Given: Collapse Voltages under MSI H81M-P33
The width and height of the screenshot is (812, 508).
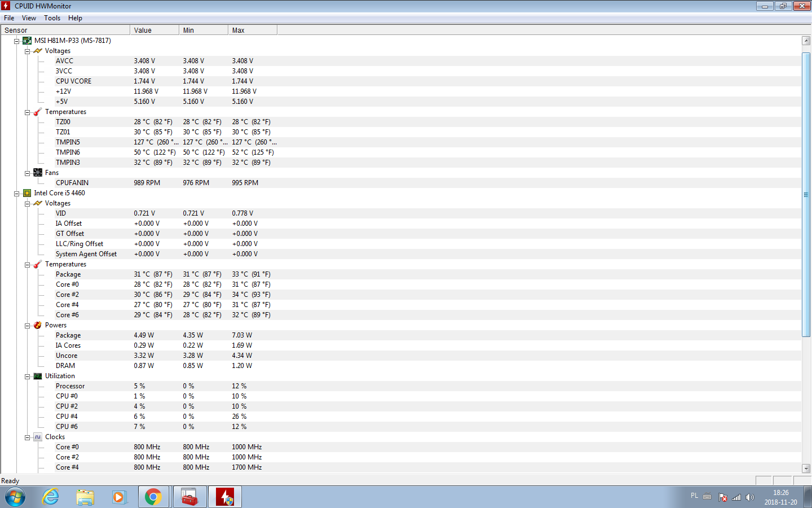Looking at the screenshot, I should click(27, 51).
